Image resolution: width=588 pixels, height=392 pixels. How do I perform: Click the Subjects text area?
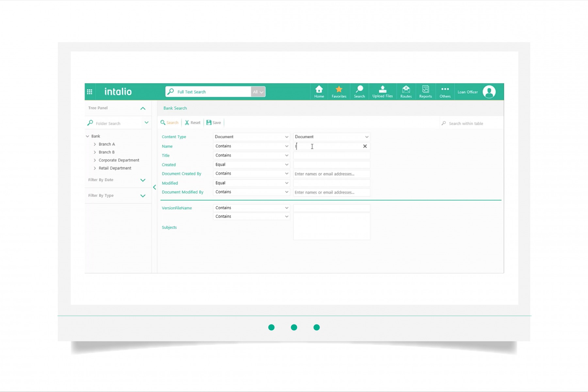pyautogui.click(x=332, y=226)
